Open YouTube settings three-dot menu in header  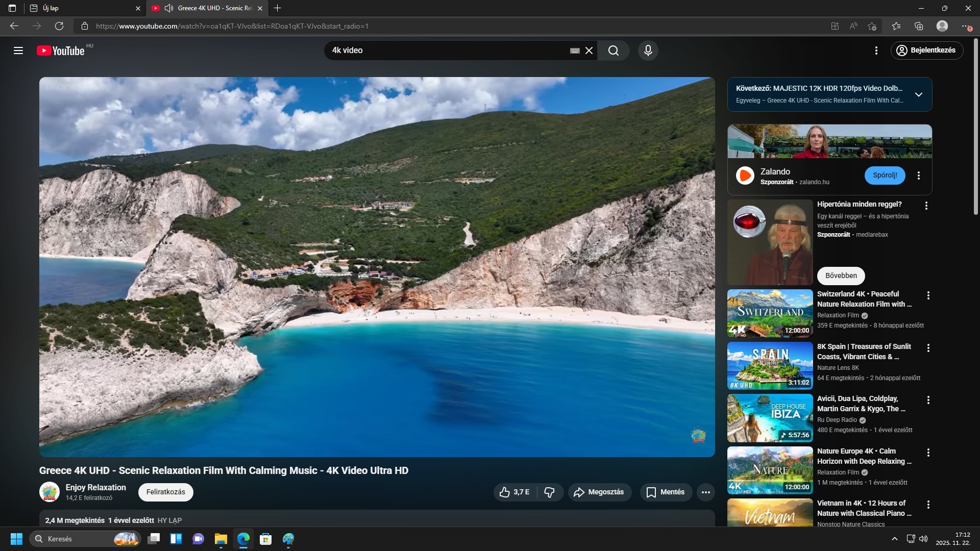coord(876,51)
